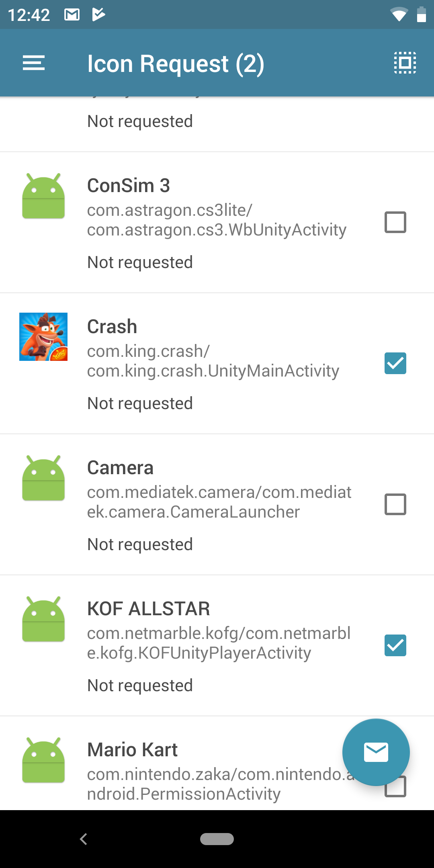Tap the ConSim 3 Android icon
The width and height of the screenshot is (434, 868).
click(43, 197)
